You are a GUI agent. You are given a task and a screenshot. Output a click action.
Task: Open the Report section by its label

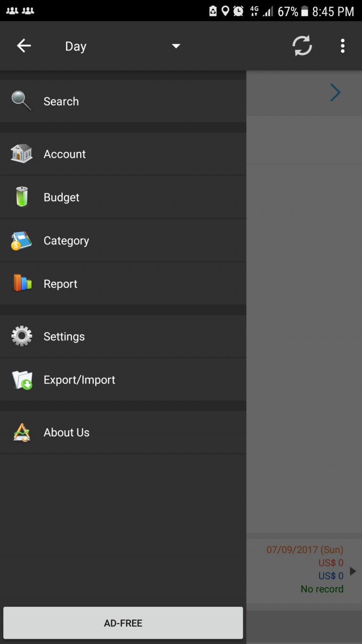[60, 284]
